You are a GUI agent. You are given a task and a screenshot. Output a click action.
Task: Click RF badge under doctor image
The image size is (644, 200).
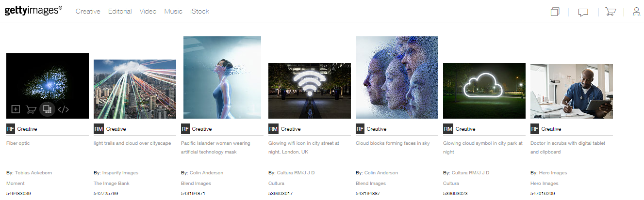535,129
